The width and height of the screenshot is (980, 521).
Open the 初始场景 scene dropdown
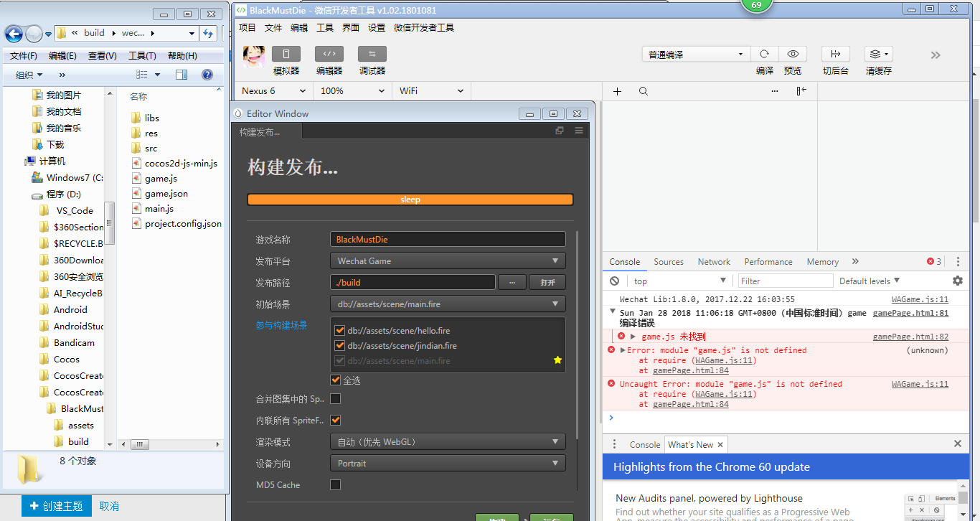(448, 304)
